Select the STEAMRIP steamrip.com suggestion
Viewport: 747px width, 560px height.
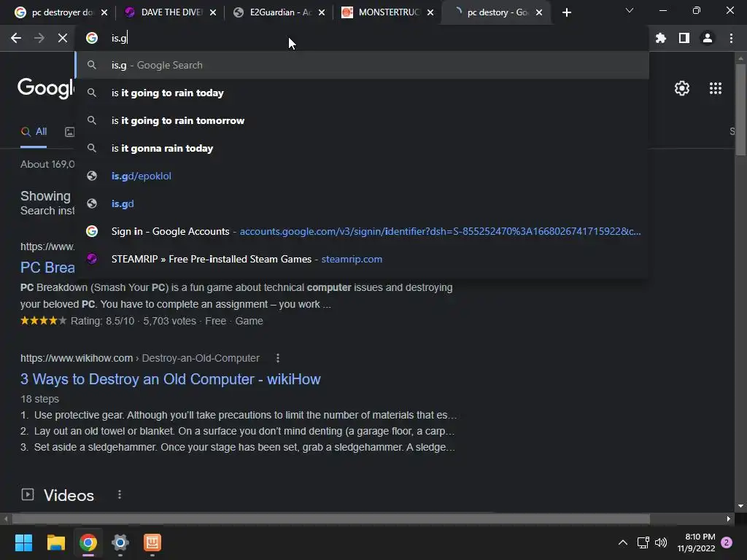coord(362,259)
